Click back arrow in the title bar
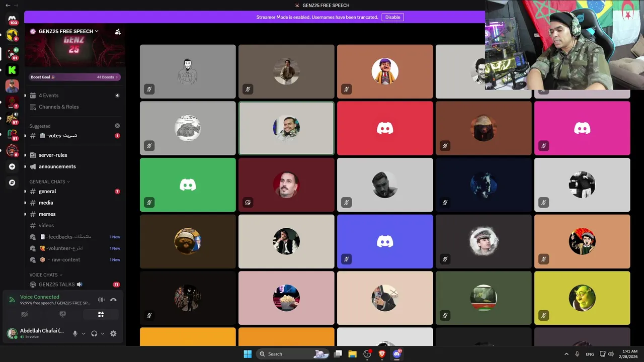 point(8,5)
